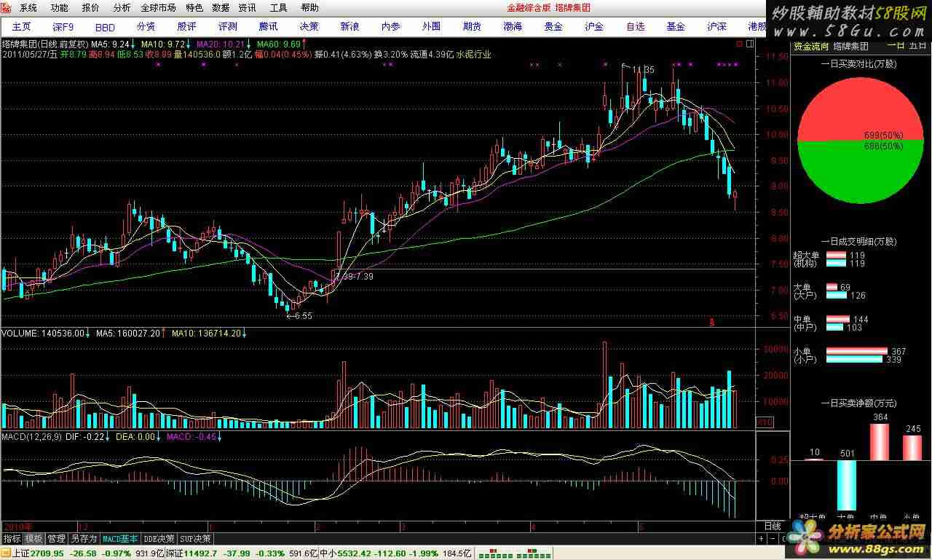
Task: Select the MACD基本 indicator tab
Action: 120,539
